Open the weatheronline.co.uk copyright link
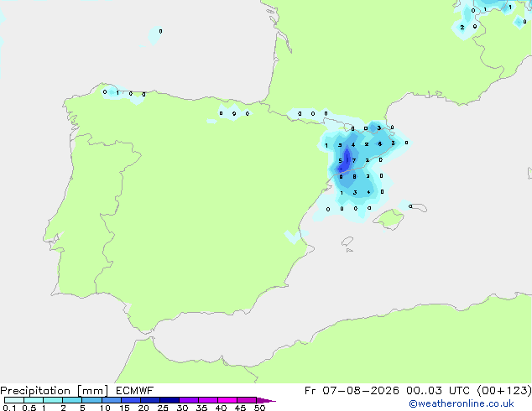The image size is (532, 411). pos(462,403)
